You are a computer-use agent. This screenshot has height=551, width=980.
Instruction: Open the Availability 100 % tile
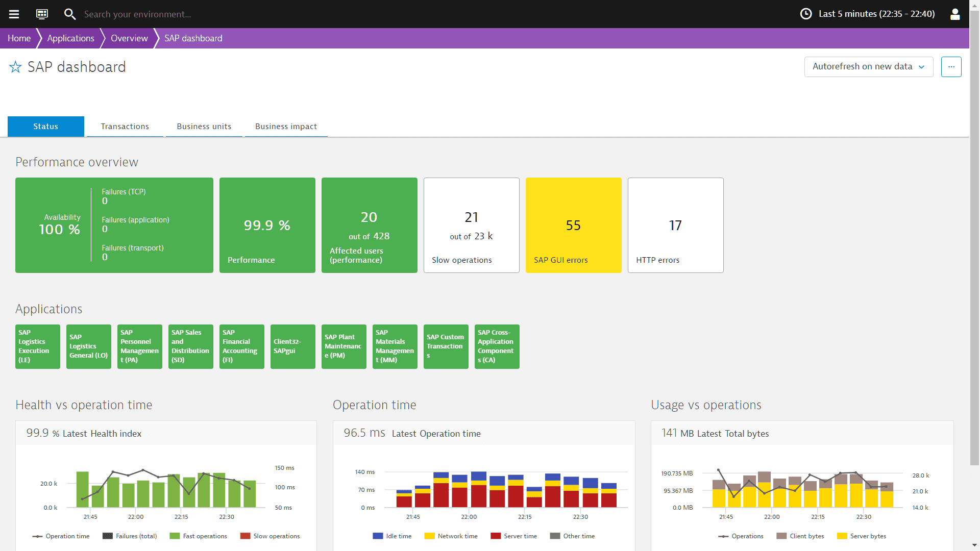point(114,225)
